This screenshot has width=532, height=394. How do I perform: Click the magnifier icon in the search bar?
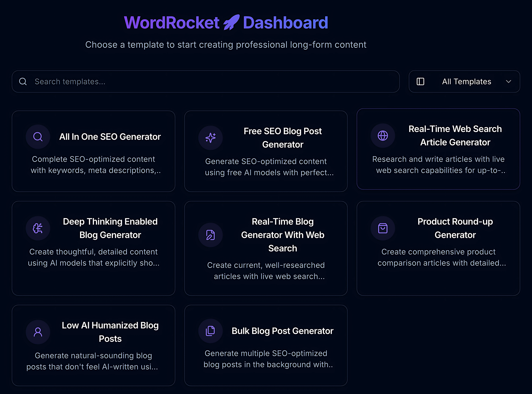pos(23,81)
